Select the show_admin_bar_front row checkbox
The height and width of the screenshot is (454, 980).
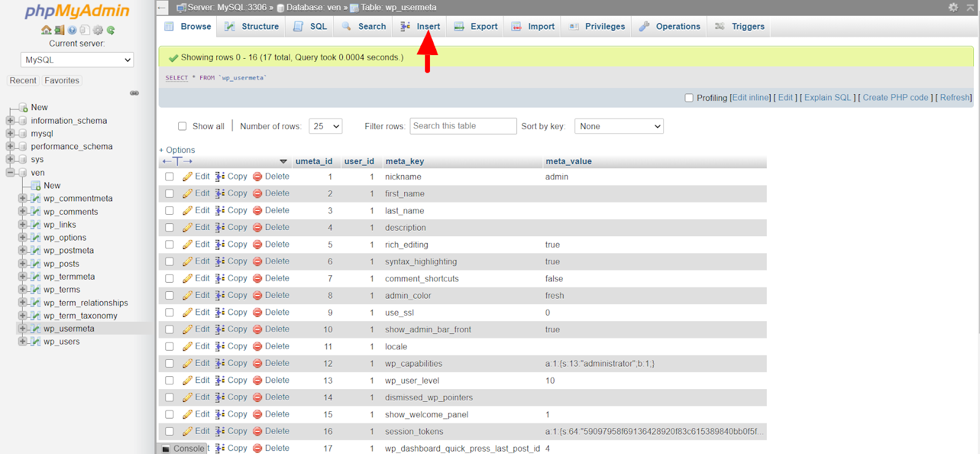click(x=170, y=329)
